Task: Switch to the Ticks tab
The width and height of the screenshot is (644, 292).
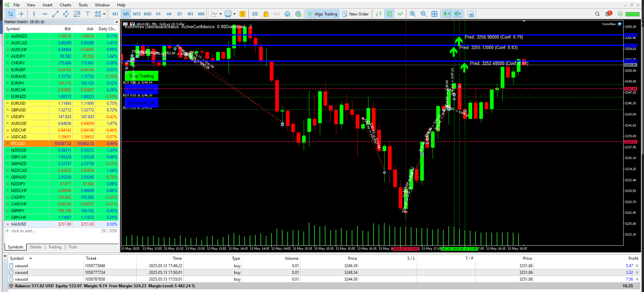Action: (x=73, y=247)
